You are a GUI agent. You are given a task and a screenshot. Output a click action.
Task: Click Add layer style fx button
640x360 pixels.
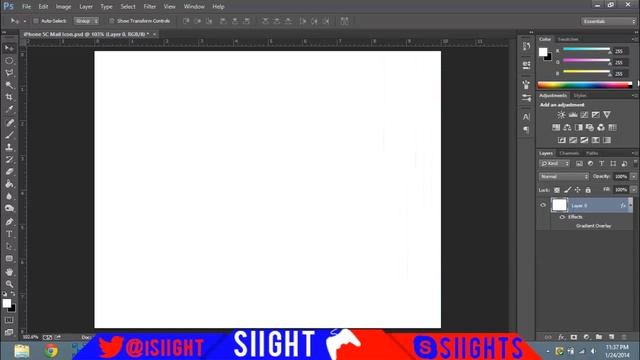(561, 337)
